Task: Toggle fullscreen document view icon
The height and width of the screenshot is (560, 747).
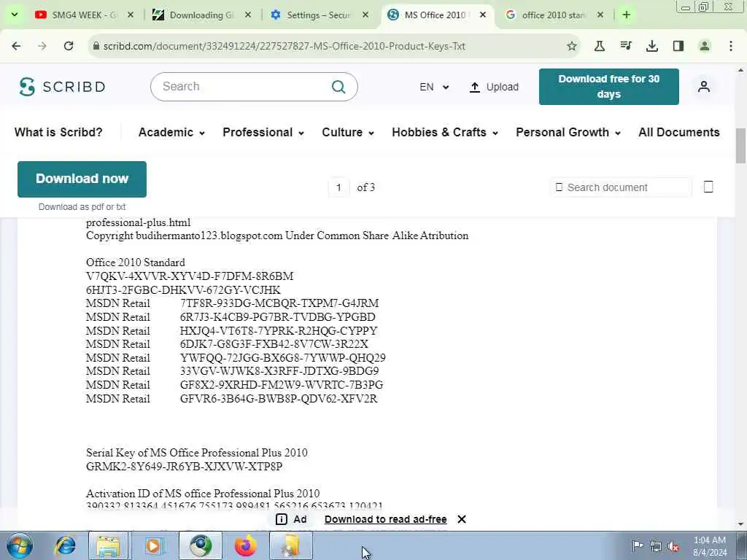Action: (x=708, y=187)
